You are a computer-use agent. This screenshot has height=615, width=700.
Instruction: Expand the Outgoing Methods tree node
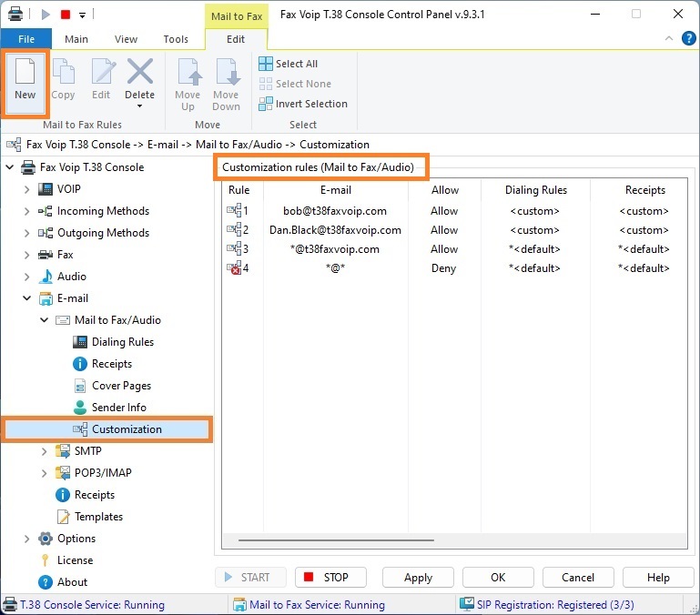pos(26,233)
